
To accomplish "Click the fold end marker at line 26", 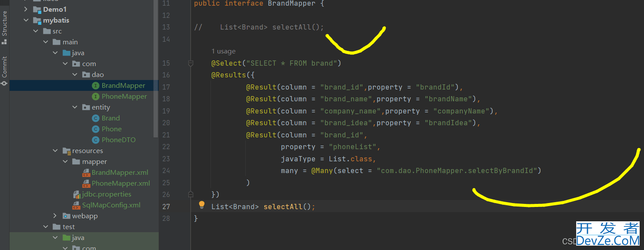I will click(190, 194).
